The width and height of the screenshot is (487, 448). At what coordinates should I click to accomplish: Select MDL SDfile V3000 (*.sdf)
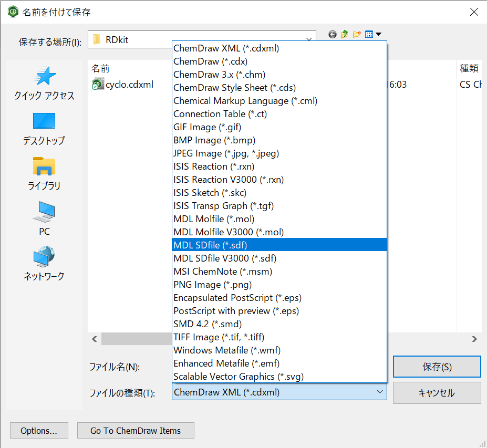[279, 258]
